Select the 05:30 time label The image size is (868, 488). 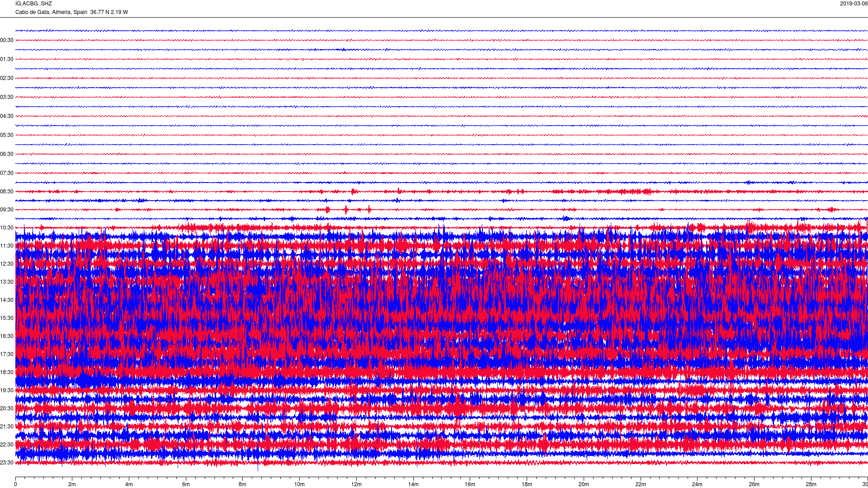point(7,135)
